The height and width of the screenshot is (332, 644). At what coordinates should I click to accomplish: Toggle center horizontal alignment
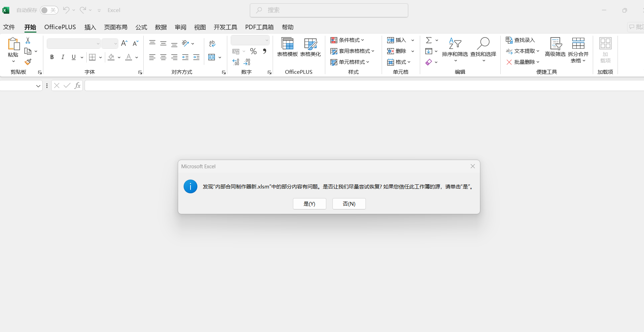(x=163, y=57)
